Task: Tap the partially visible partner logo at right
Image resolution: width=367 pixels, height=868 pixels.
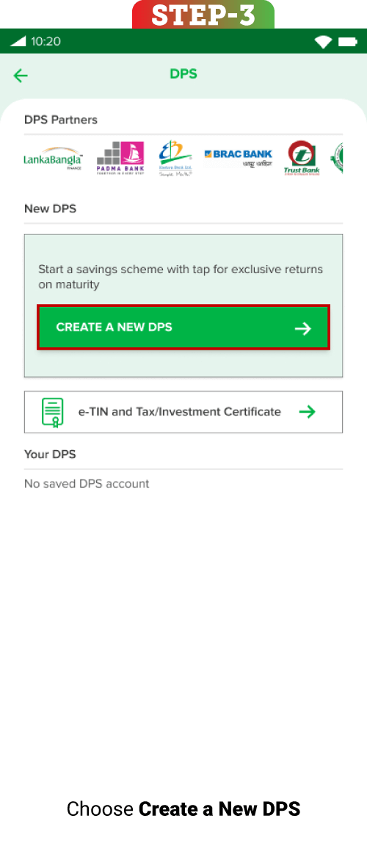Action: tap(337, 159)
